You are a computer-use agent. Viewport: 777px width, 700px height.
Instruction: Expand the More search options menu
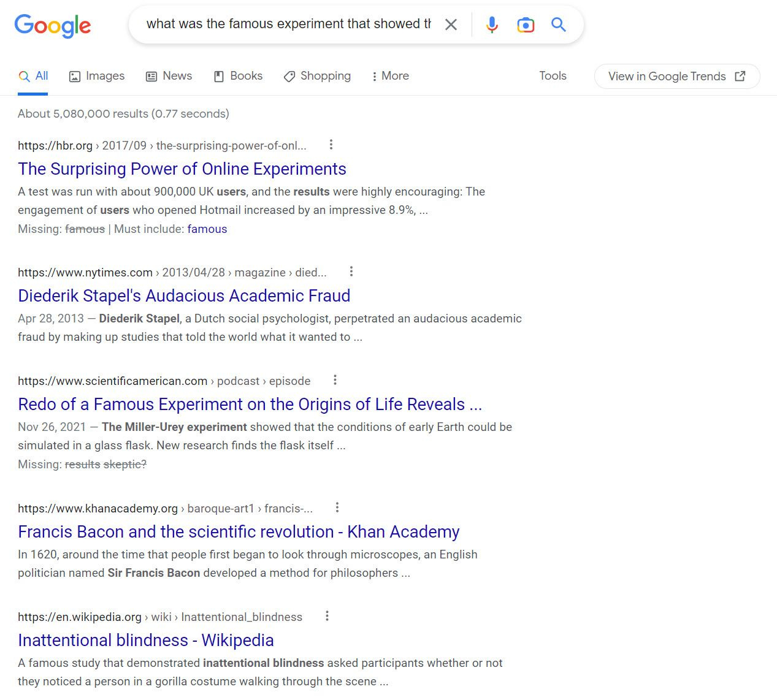point(390,76)
